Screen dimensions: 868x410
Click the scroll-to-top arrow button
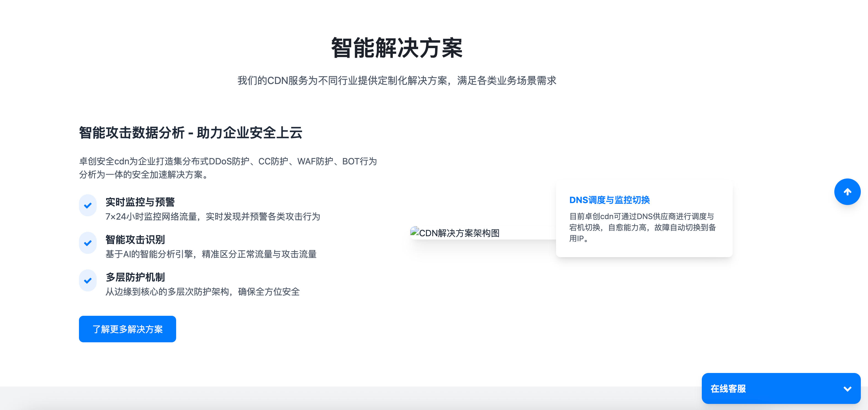coord(847,192)
